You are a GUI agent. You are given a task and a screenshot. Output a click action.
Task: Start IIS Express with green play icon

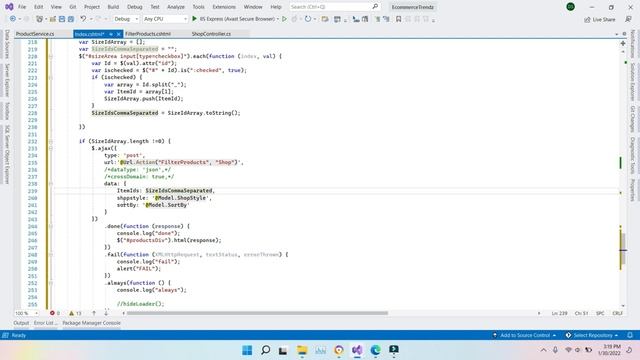[194, 19]
